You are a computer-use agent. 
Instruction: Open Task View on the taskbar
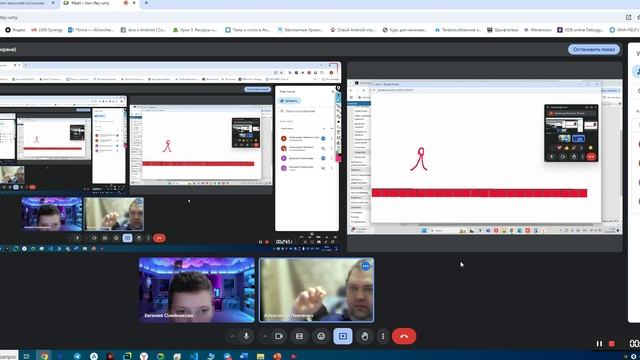(27, 356)
